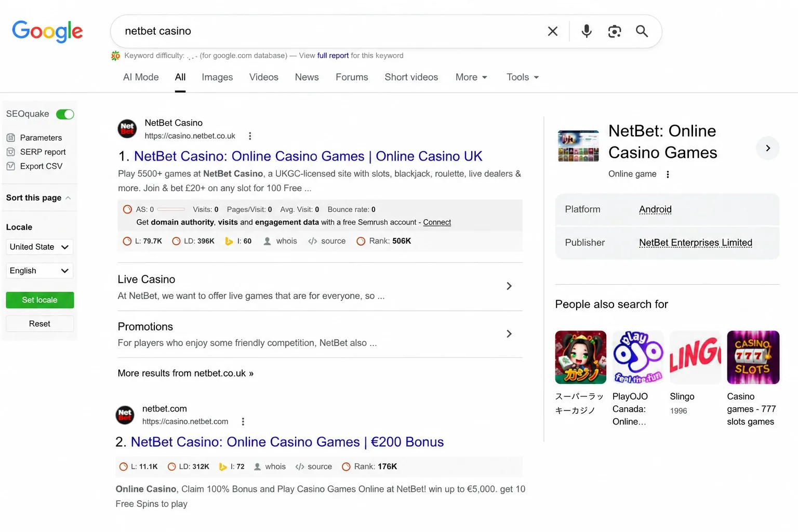Image resolution: width=798 pixels, height=532 pixels.
Task: Switch to Videos tab
Action: [x=264, y=77]
